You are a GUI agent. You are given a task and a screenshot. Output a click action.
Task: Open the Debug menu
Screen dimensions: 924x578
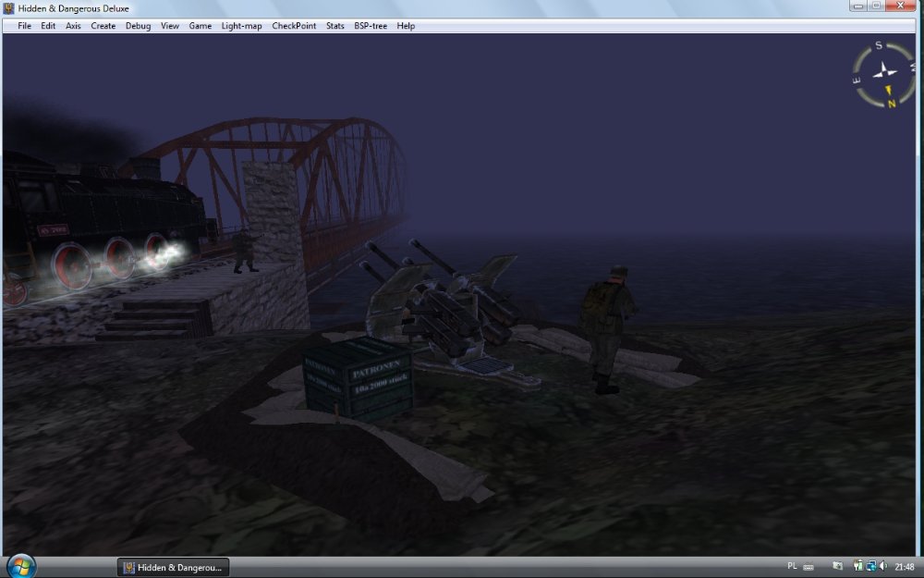(138, 26)
